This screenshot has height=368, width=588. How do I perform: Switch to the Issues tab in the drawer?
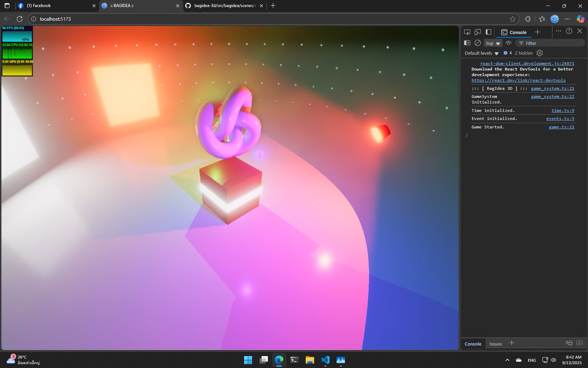click(x=495, y=343)
